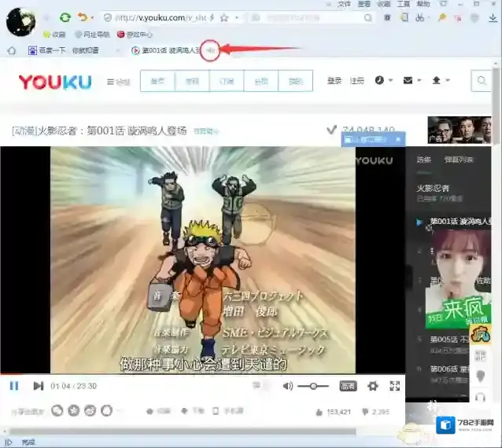Expand dropdown next to bookmark star
Screen dimensions: 502x448
tap(237, 18)
